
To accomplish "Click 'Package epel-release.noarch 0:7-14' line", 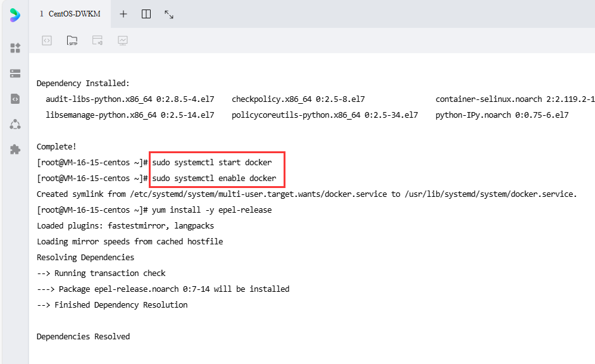I will click(163, 289).
